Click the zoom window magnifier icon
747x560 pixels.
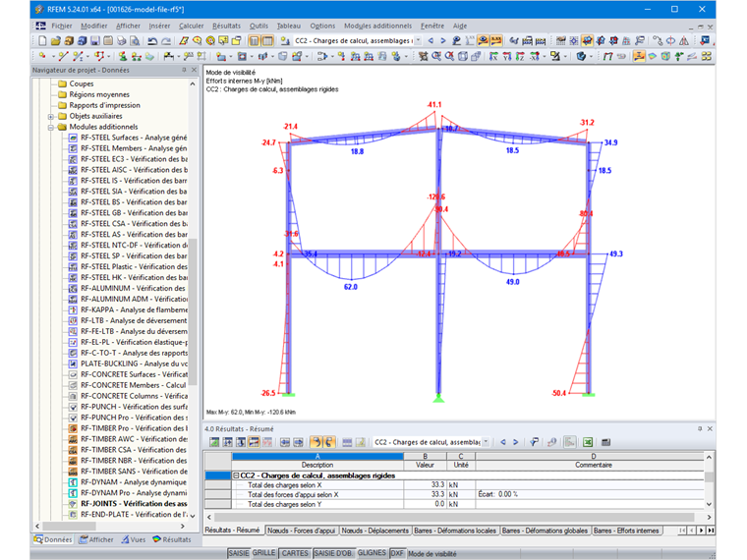436,56
